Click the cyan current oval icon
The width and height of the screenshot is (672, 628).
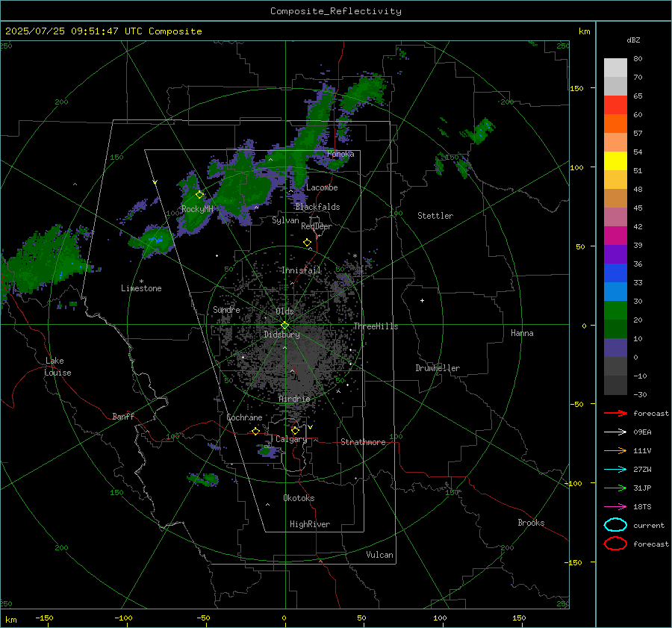[x=615, y=525]
